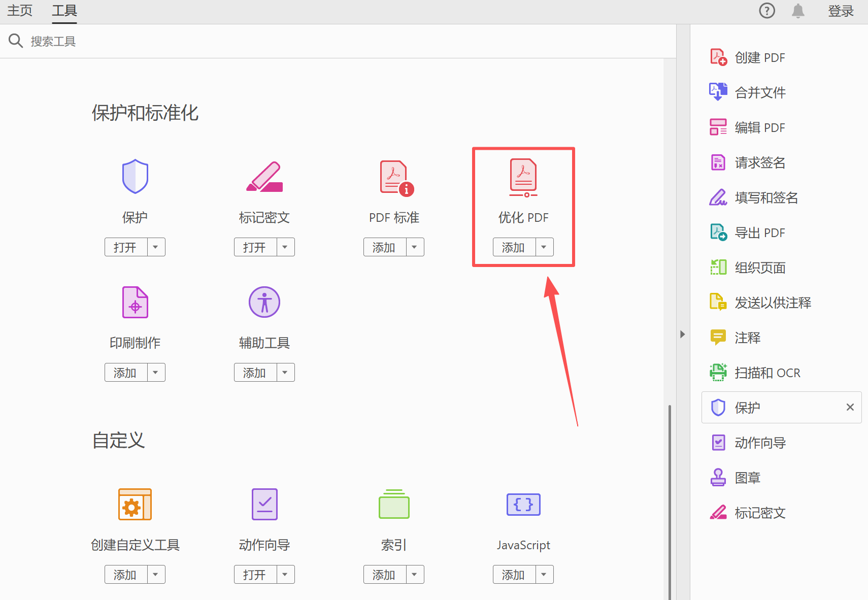The width and height of the screenshot is (868, 600).
Task: Click the 编辑 PDF sidebar icon
Action: [x=719, y=127]
